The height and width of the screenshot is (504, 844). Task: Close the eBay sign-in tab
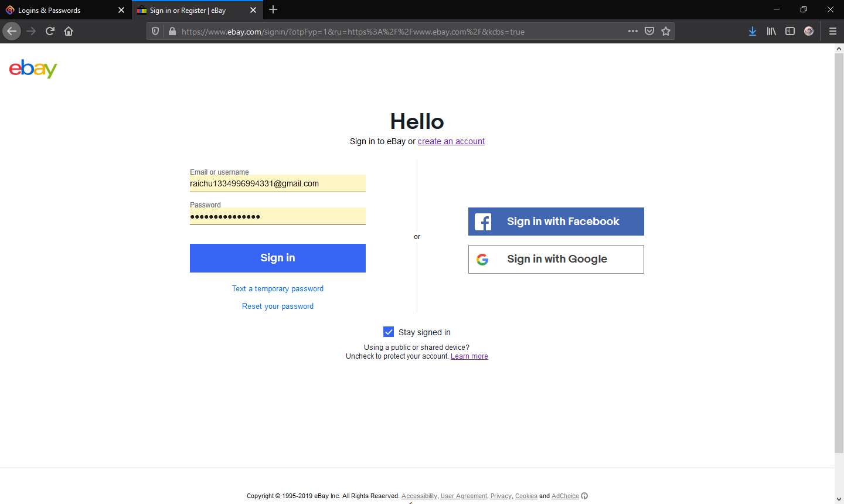tap(253, 10)
